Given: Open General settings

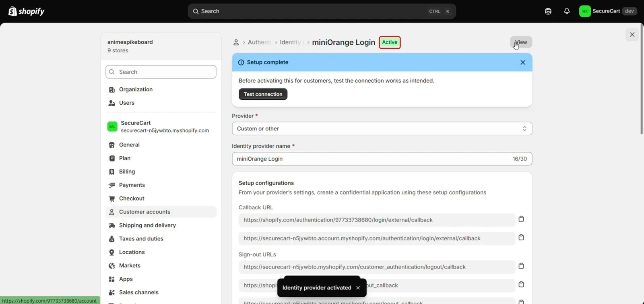Looking at the screenshot, I should [161, 145].
